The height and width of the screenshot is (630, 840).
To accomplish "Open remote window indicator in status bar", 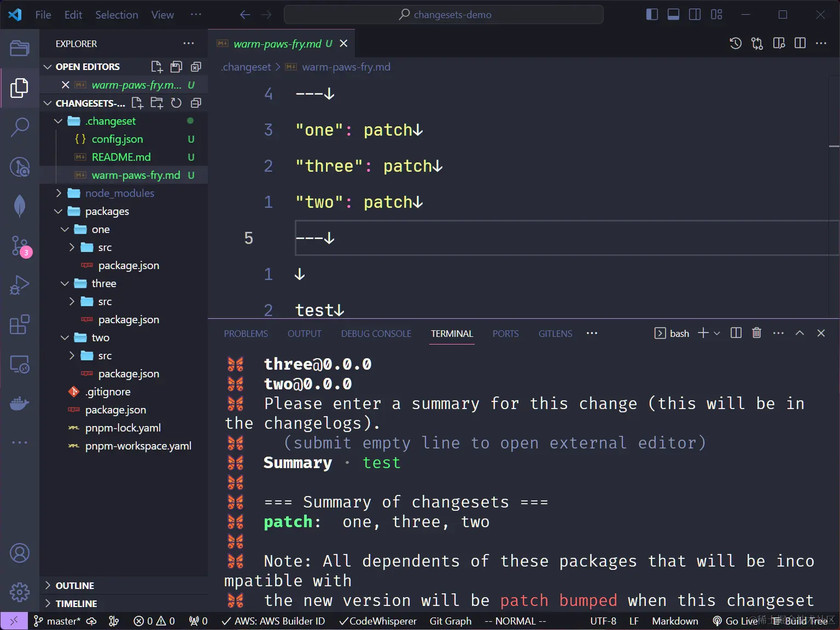I will point(14,621).
